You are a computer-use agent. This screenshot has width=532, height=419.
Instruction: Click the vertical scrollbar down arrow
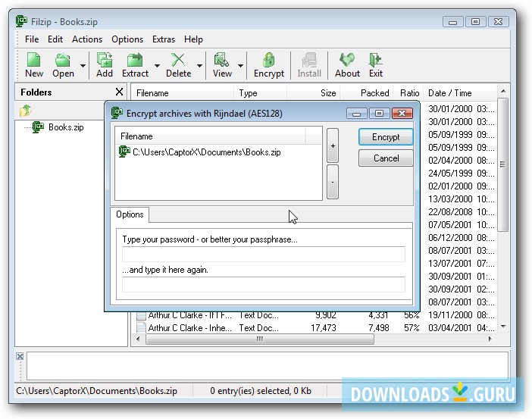[x=503, y=327]
